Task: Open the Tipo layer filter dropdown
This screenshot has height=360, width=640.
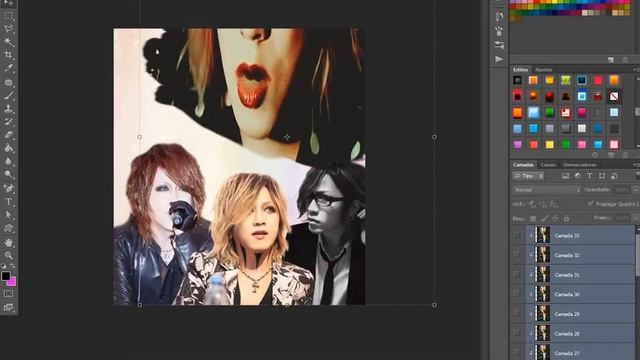Action: click(x=529, y=176)
